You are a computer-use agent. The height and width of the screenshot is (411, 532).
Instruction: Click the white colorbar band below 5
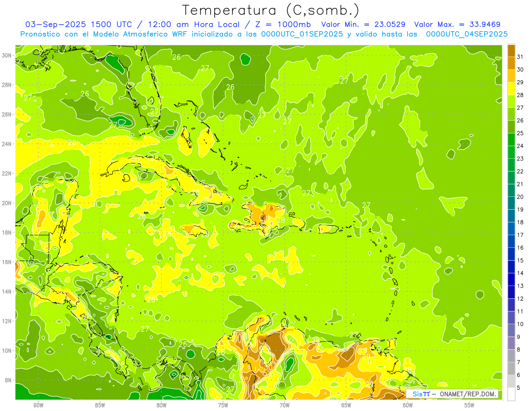coord(511,394)
